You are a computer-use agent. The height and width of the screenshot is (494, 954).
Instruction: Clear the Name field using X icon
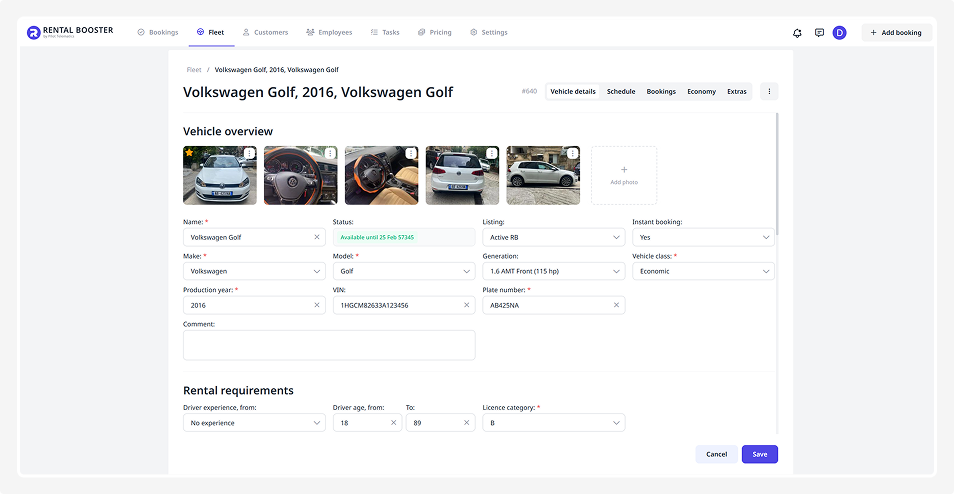coord(317,237)
